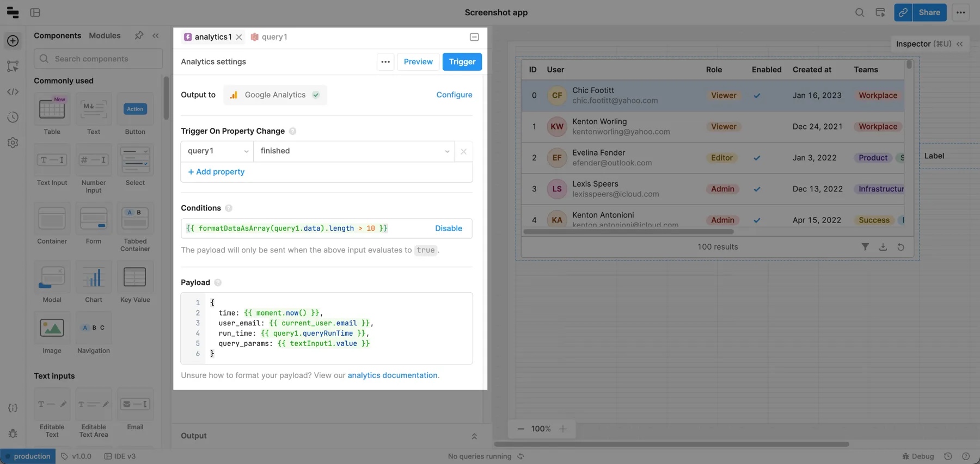Open Analytics settings more options
980x464 pixels.
[x=385, y=61]
